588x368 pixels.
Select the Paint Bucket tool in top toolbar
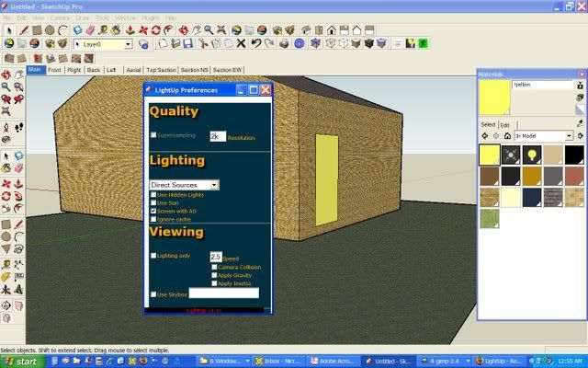[116, 30]
